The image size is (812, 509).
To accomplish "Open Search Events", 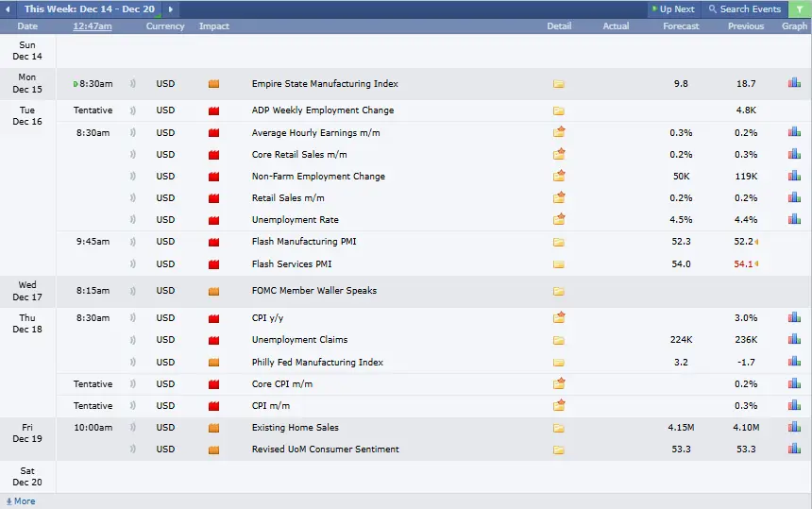I will click(x=745, y=9).
